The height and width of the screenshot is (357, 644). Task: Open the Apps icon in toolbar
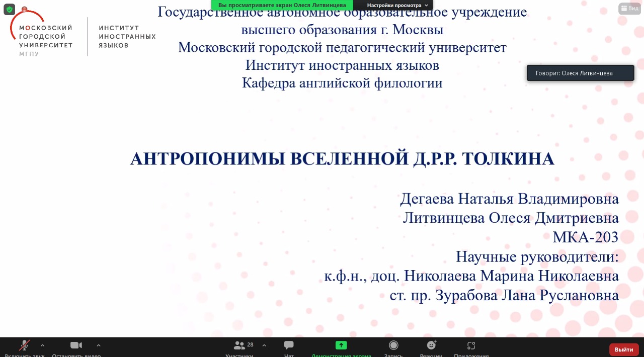471,346
